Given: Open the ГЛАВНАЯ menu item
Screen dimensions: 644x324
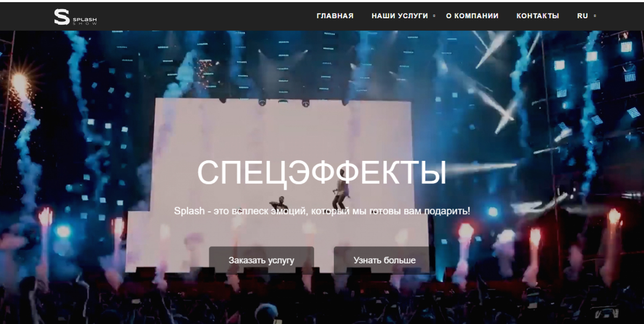Looking at the screenshot, I should click(x=335, y=16).
